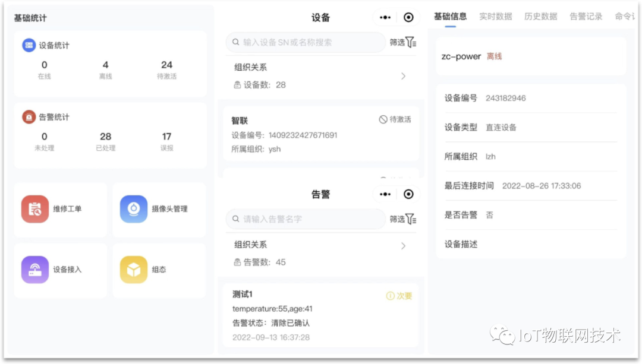The image size is (642, 364).
Task: Click the target circle icon in 告警 header
Action: [408, 194]
